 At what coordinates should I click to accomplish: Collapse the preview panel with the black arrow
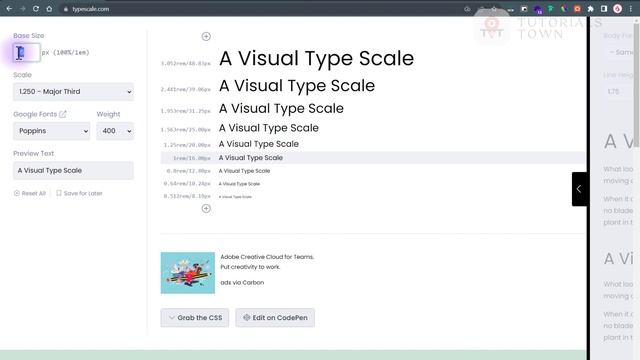579,189
